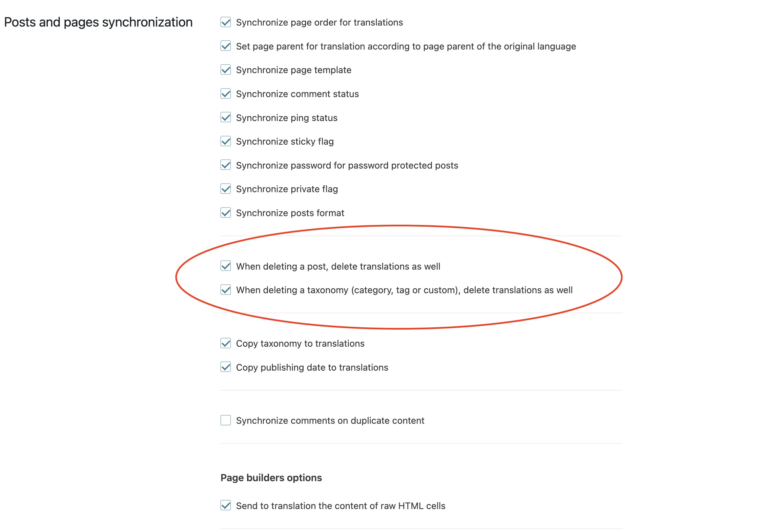The width and height of the screenshot is (759, 532).
Task: Disable deleting translations when deleting a post
Action: [x=226, y=266]
